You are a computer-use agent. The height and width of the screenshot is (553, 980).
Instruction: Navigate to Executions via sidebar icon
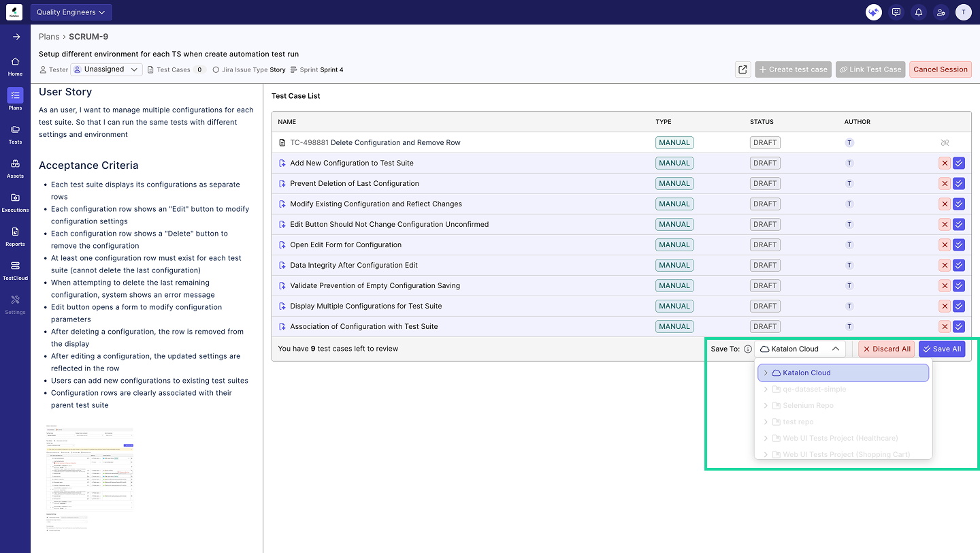(14, 200)
